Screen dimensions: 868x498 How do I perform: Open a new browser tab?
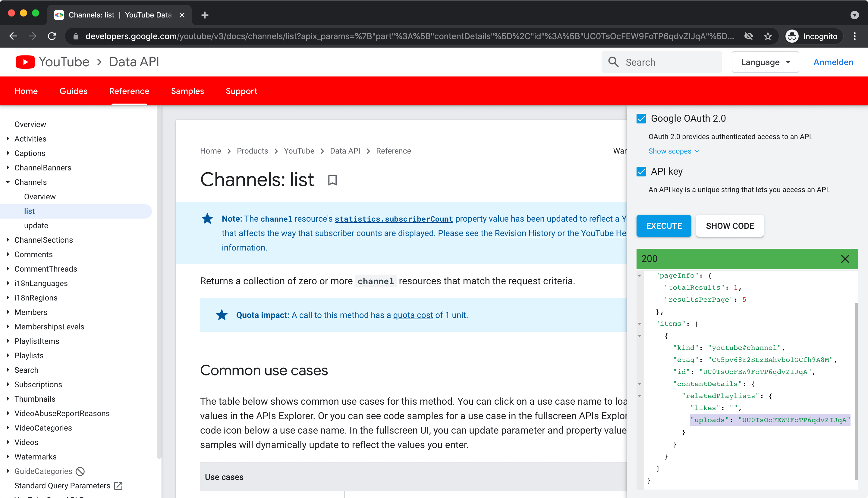pyautogui.click(x=205, y=15)
